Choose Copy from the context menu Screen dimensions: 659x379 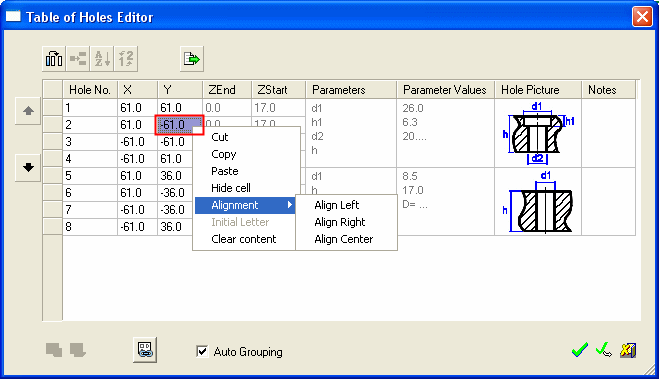(x=224, y=154)
